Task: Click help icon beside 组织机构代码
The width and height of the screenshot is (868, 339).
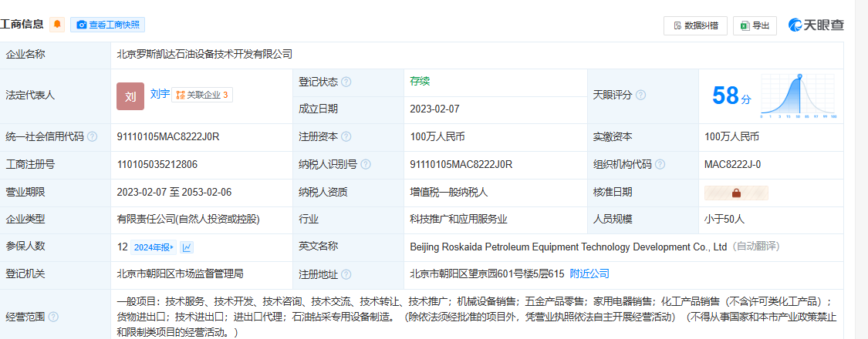Action: pyautogui.click(x=660, y=164)
